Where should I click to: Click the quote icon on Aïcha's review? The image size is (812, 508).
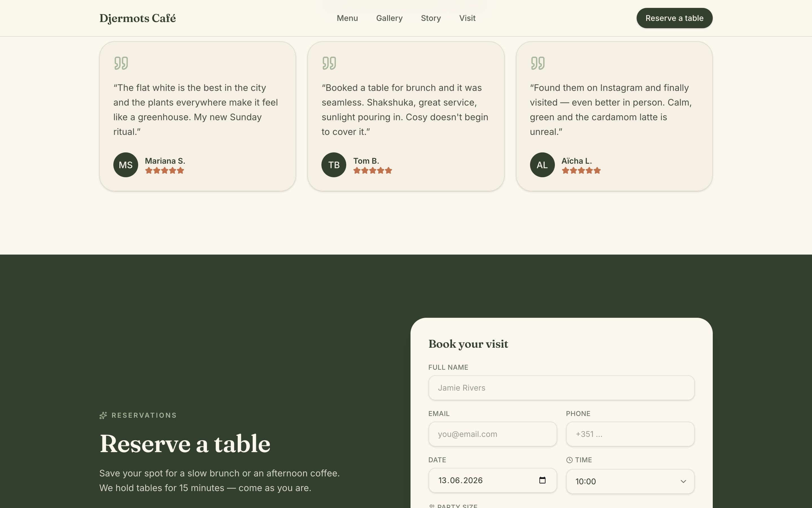(538, 63)
